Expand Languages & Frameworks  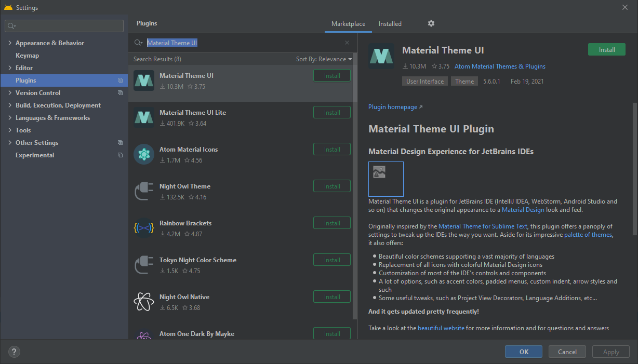(x=10, y=118)
